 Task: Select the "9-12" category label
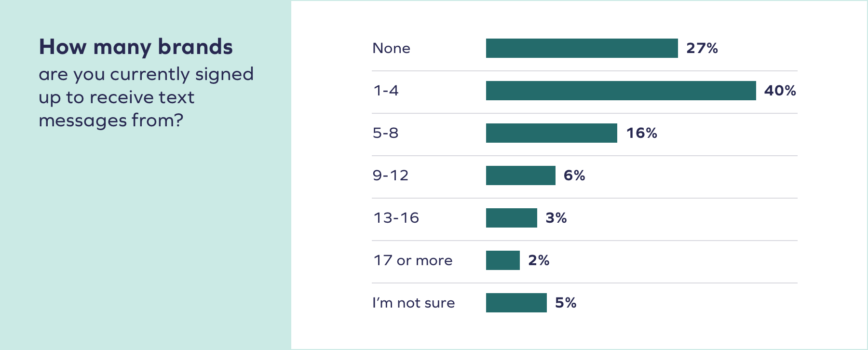pyautogui.click(x=390, y=175)
